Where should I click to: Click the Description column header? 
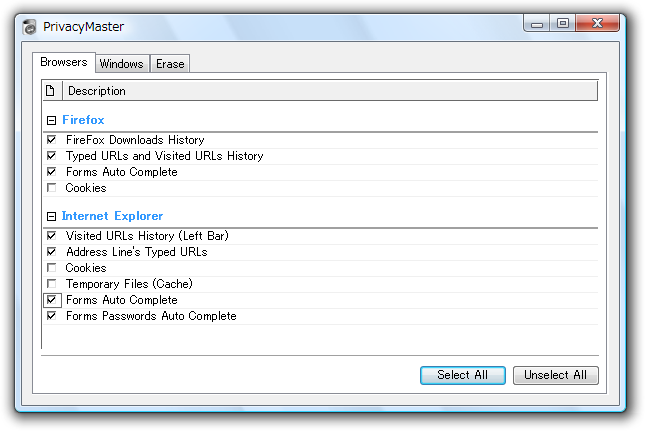click(330, 91)
